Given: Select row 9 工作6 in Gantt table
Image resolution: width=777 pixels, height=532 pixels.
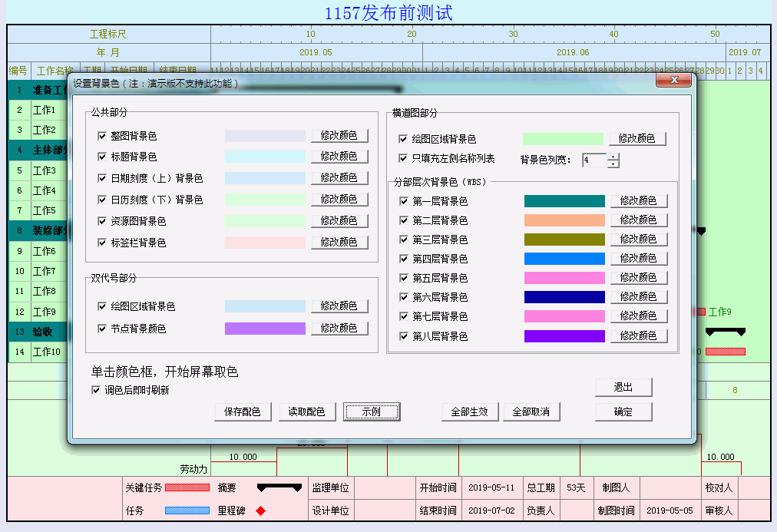Looking at the screenshot, I should [38, 251].
